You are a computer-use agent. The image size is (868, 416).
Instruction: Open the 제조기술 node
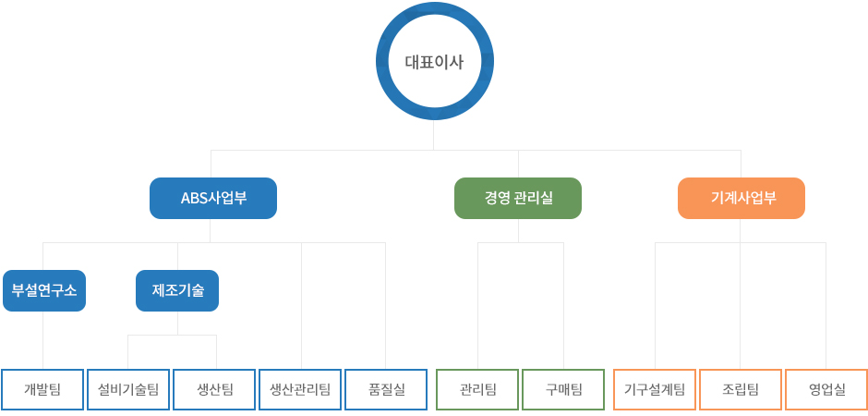(177, 291)
